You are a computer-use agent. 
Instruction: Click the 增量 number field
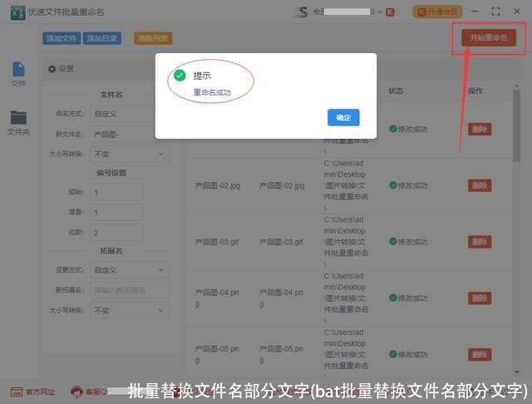pyautogui.click(x=116, y=212)
